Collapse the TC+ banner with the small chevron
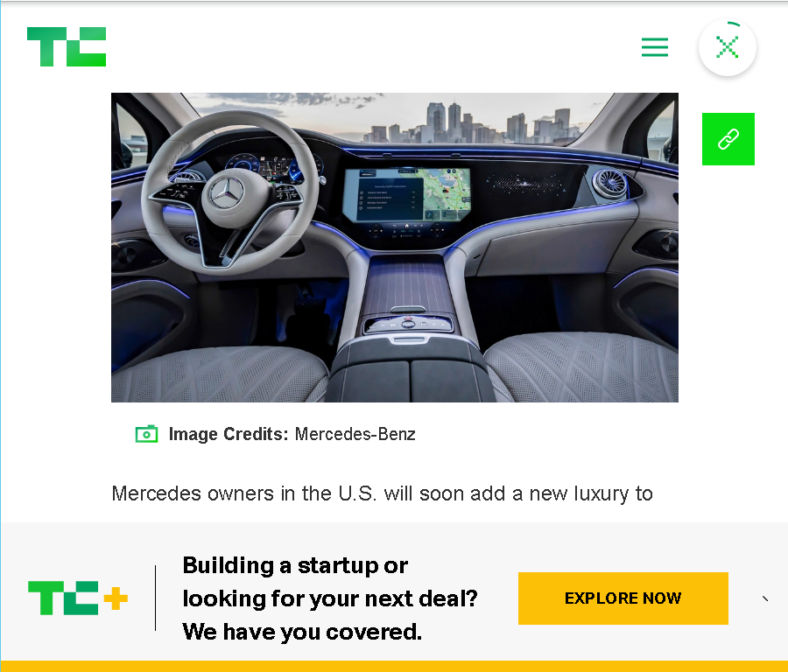The image size is (788, 672). pos(765,598)
